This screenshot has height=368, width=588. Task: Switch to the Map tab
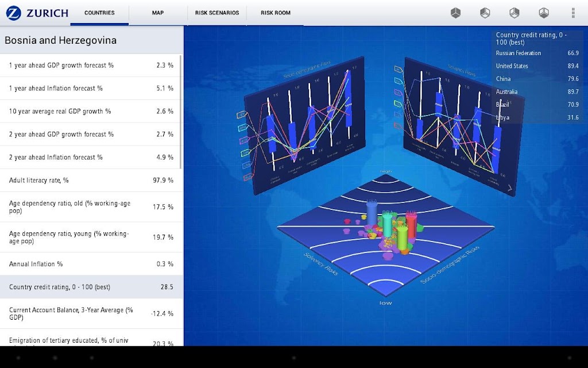click(x=158, y=13)
